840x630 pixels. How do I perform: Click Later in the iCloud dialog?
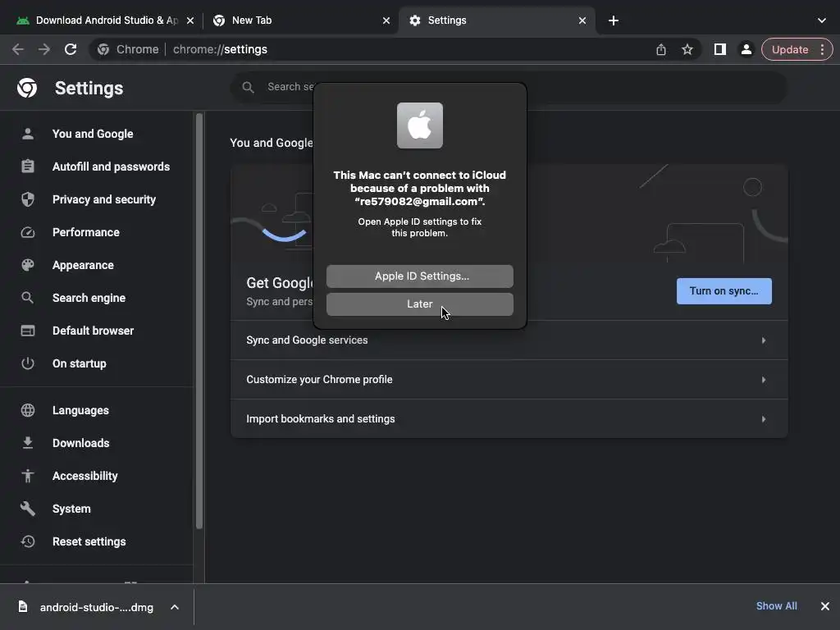pyautogui.click(x=419, y=304)
